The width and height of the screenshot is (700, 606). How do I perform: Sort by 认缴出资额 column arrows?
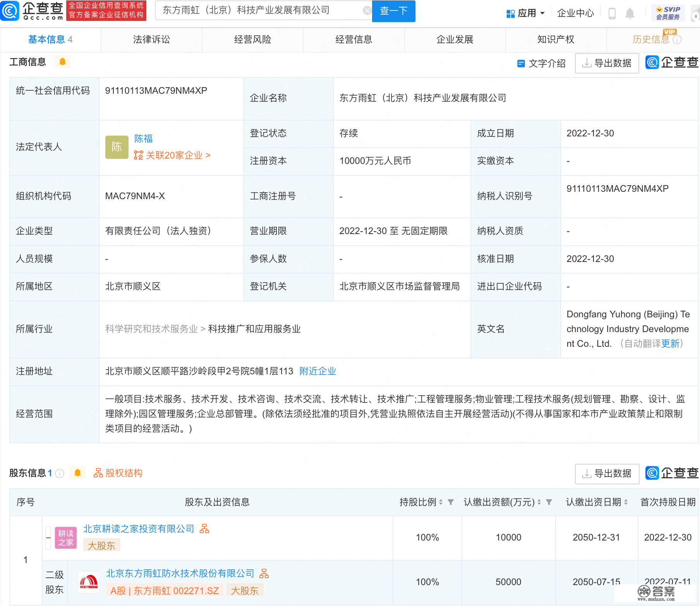[539, 503]
